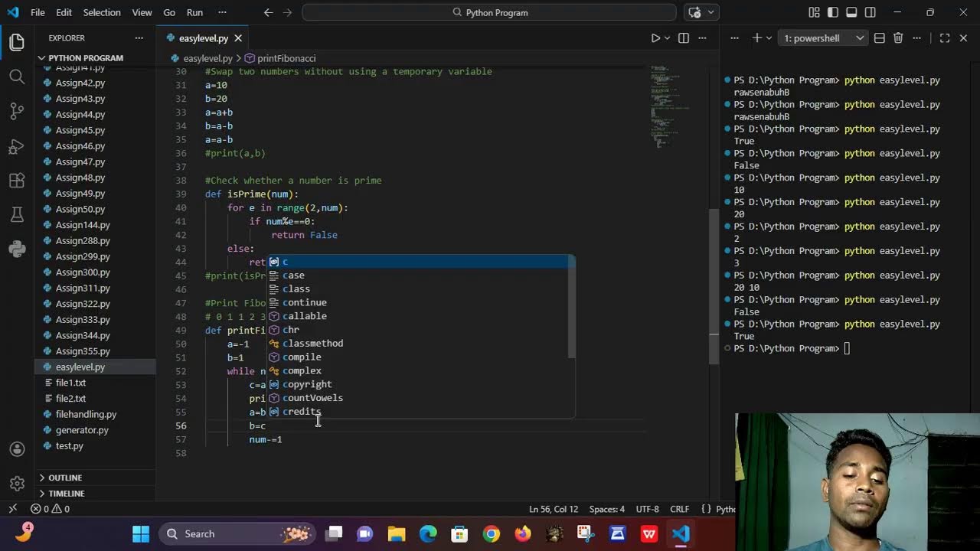Toggle the bottom panel visibility
Viewport: 980px width, 551px height.
click(x=851, y=12)
